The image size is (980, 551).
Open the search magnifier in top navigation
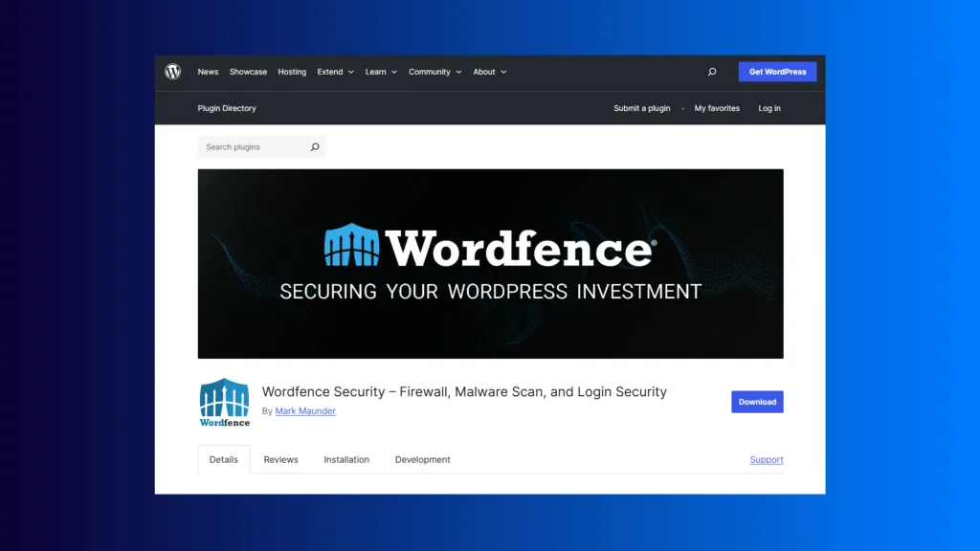click(712, 72)
